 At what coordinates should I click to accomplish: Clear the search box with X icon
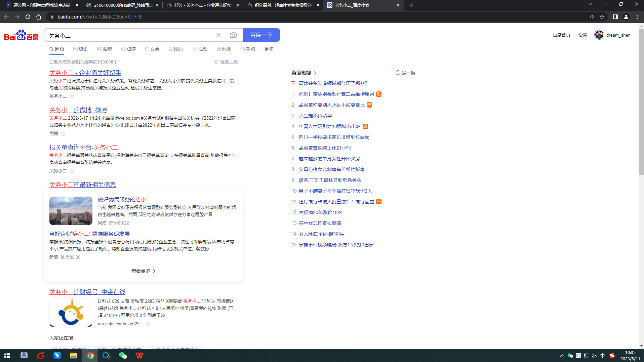point(218,35)
